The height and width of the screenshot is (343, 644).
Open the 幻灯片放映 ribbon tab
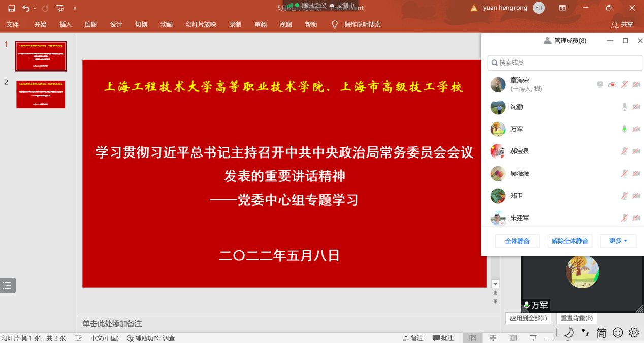[201, 24]
